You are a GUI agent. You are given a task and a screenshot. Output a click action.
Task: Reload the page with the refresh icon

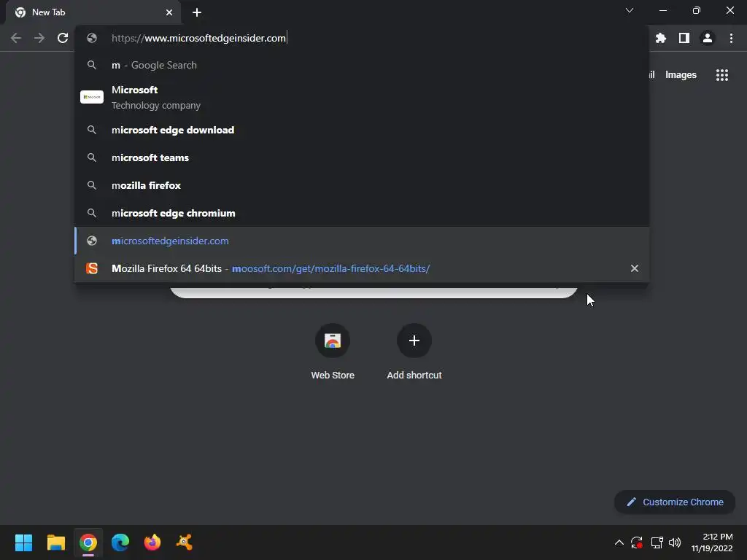63,38
